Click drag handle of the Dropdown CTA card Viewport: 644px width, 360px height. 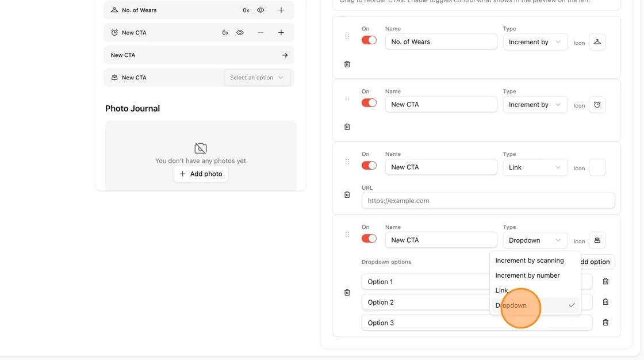pyautogui.click(x=347, y=235)
